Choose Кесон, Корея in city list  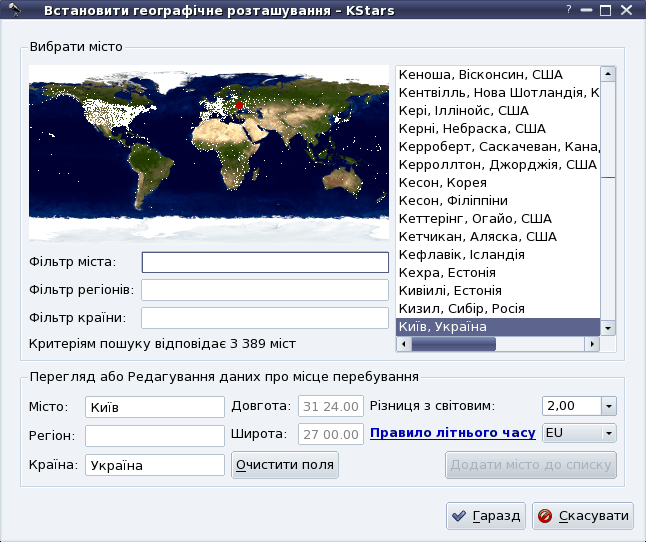(x=498, y=182)
